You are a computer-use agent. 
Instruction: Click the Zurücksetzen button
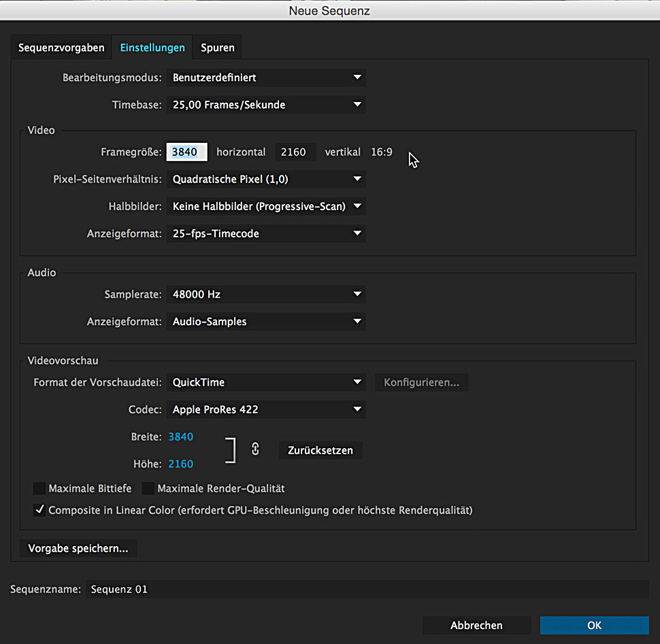click(320, 450)
